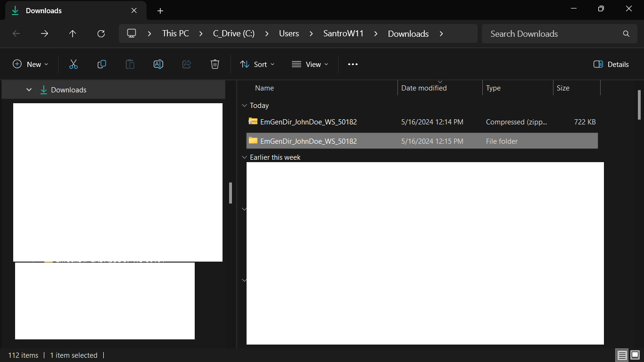Open the New dropdown menu
The width and height of the screenshot is (644, 362).
pos(31,64)
